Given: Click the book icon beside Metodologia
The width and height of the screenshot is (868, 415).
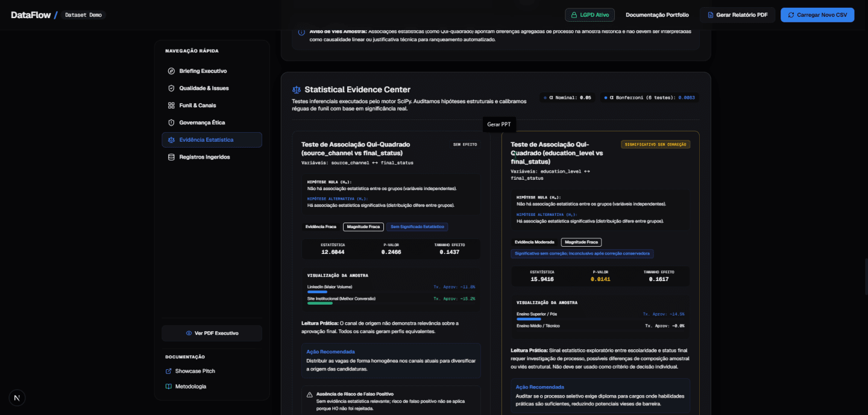Looking at the screenshot, I should coord(169,386).
